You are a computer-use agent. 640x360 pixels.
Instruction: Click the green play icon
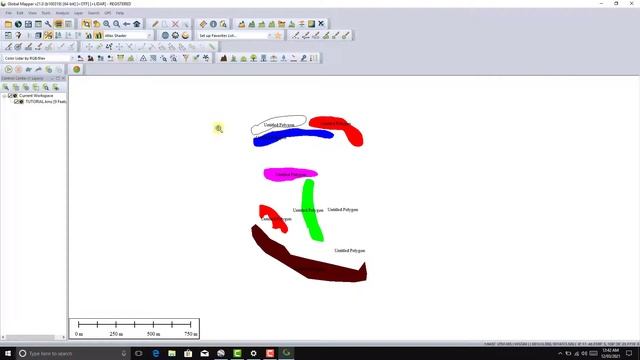(9, 69)
